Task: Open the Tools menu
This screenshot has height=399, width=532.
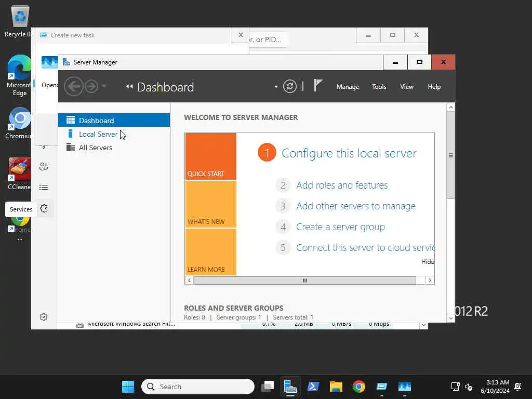Action: [x=379, y=87]
